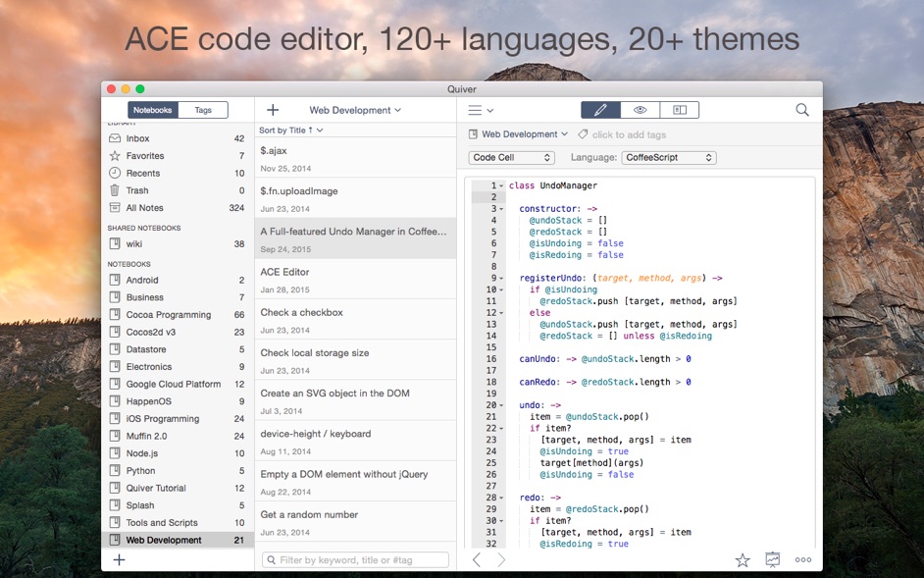Open the Code Cell type dropdown

tap(511, 157)
